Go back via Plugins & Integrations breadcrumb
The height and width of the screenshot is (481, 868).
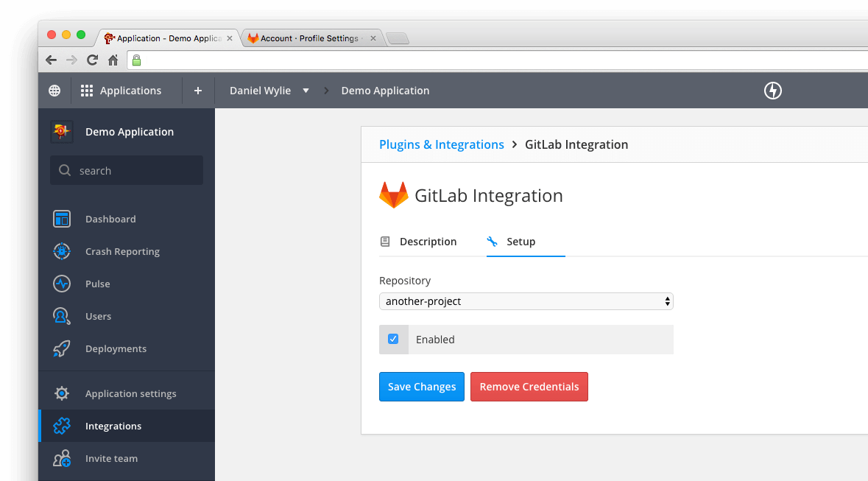tap(441, 144)
